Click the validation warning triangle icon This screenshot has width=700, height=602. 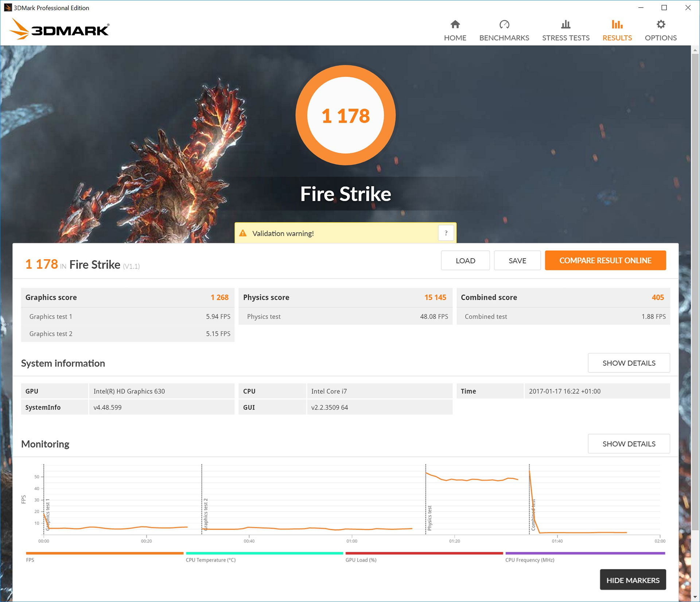coord(243,234)
